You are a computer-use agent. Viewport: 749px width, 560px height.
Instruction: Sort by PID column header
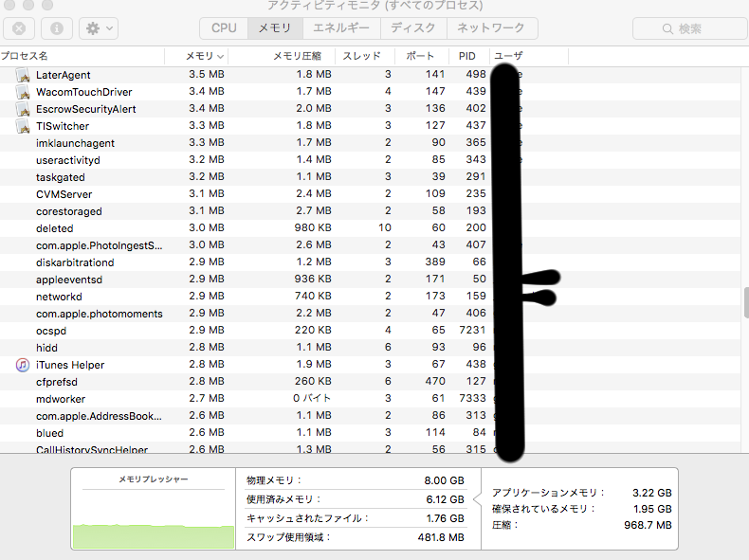[x=467, y=56]
